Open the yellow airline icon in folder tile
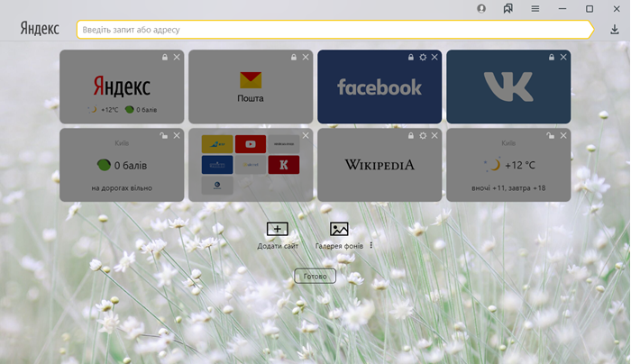 pos(217,144)
